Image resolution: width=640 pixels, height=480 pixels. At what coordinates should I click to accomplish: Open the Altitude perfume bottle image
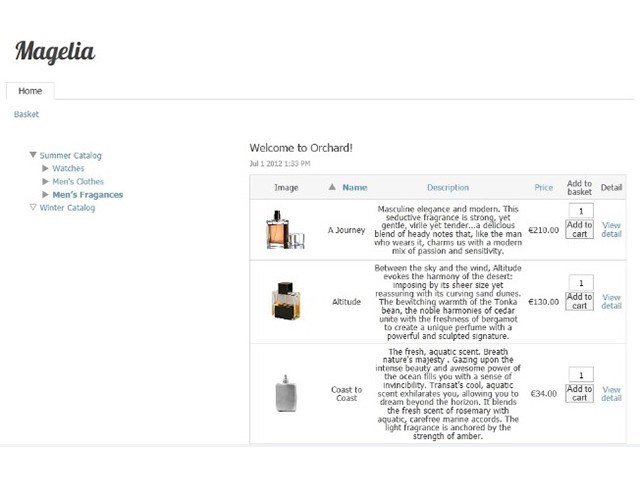[x=286, y=300]
